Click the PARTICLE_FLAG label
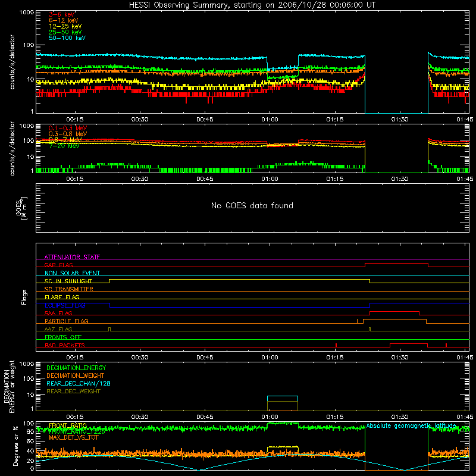 point(67,321)
